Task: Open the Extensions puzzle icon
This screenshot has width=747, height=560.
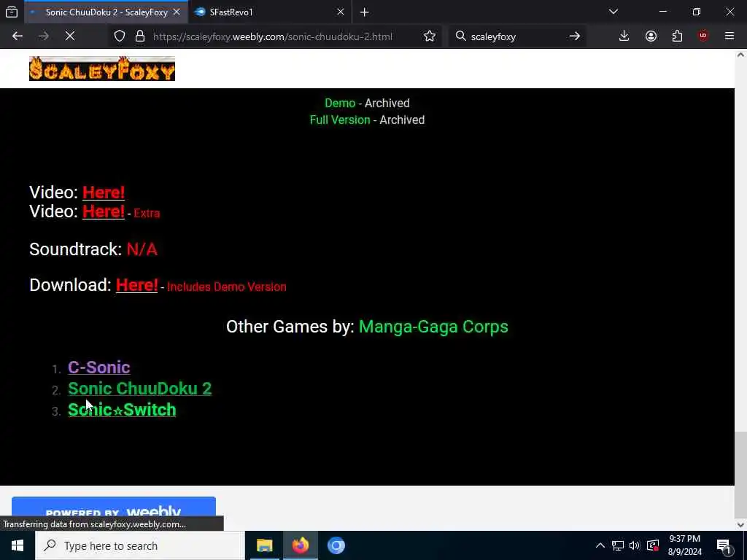Action: (x=677, y=36)
